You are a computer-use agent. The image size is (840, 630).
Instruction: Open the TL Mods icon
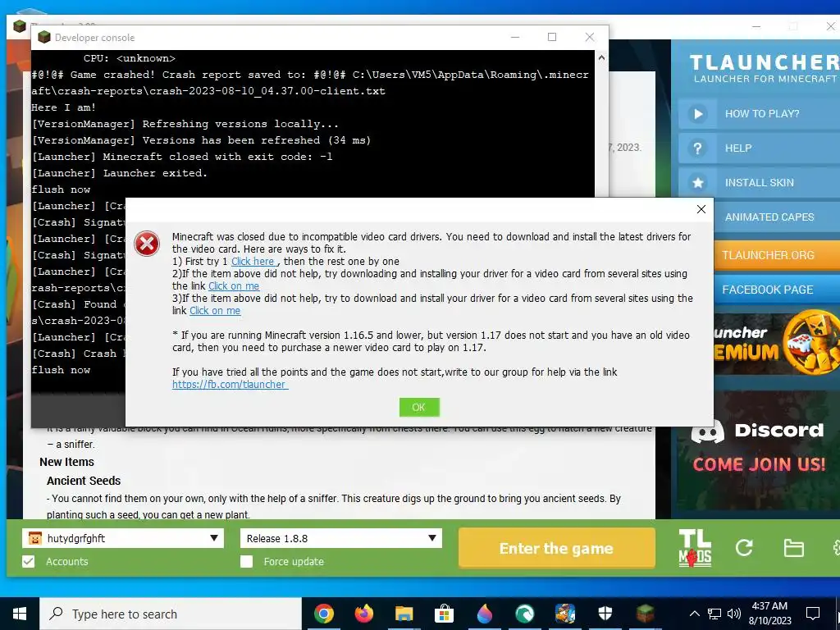(695, 548)
